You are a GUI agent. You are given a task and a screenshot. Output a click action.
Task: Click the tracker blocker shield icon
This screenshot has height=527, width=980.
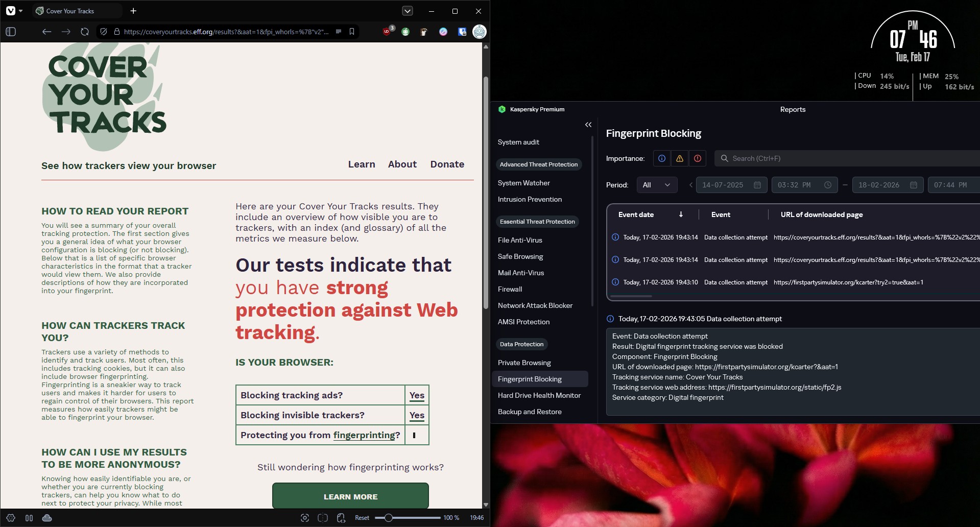point(104,32)
